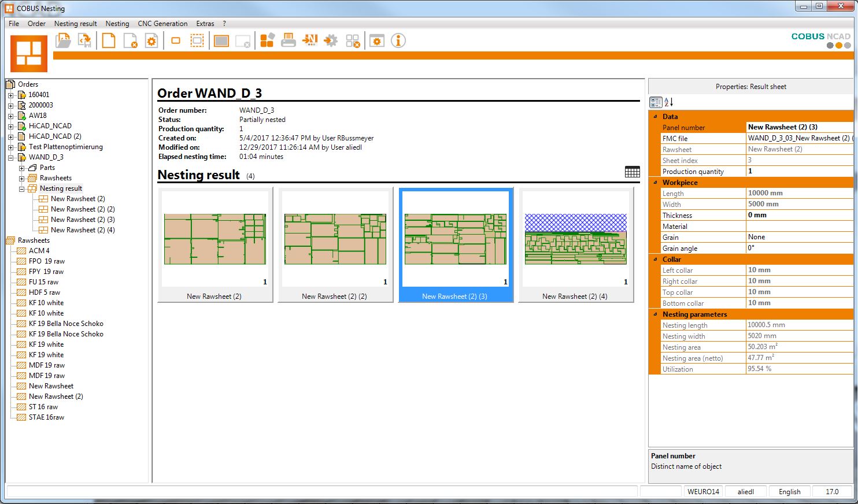Collapse the Nesting parameters section
Viewport: 858px width, 504px height.
coord(655,314)
